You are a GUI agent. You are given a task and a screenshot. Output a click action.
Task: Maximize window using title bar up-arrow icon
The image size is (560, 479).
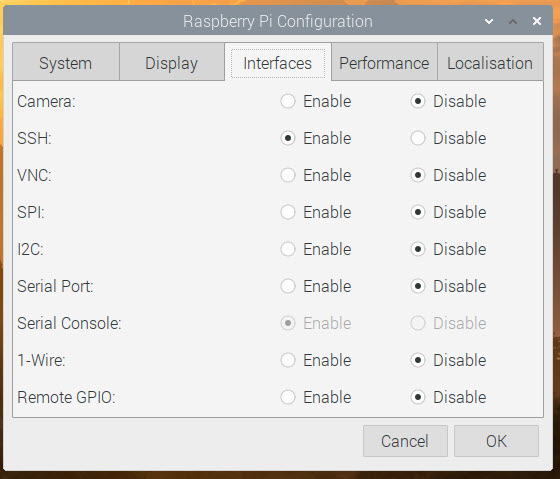pos(513,21)
